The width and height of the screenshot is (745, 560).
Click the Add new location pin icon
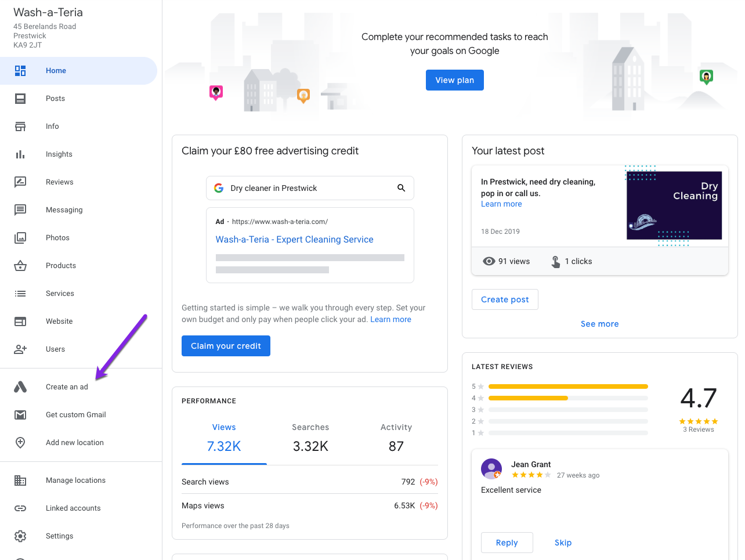click(x=20, y=443)
